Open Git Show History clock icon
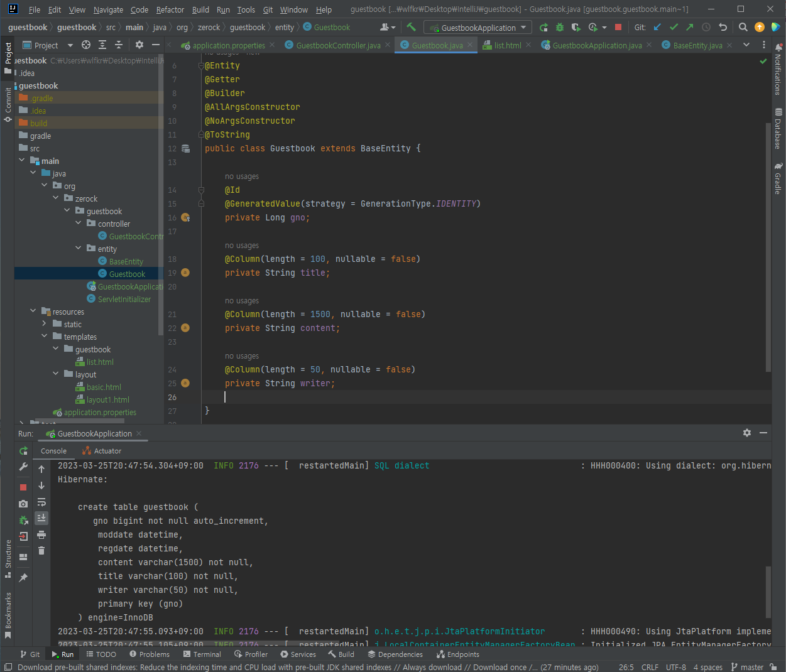 706,27
